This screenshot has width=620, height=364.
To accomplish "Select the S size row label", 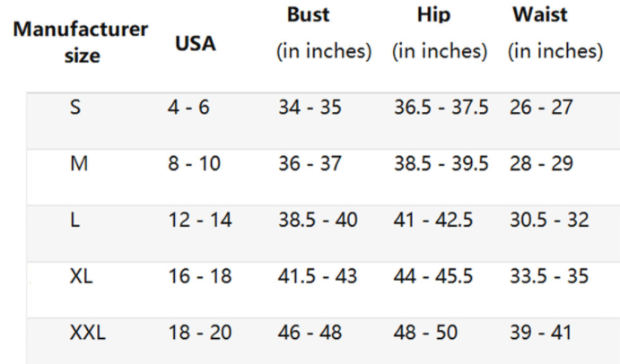I will pyautogui.click(x=77, y=108).
